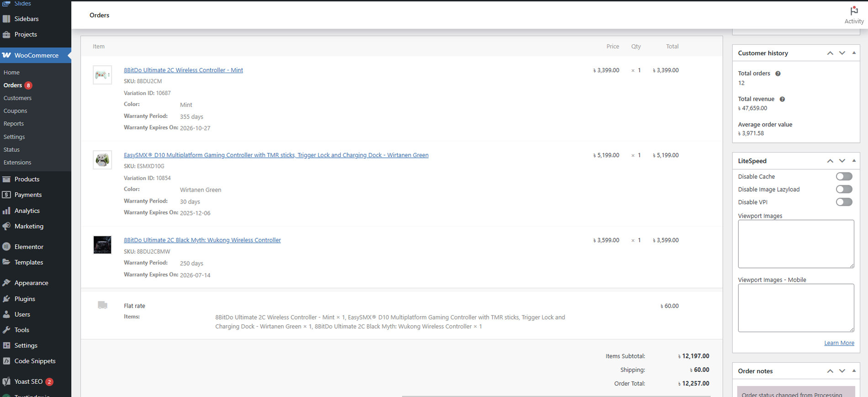Image resolution: width=868 pixels, height=397 pixels.
Task: Click the LiteSpeed Learn More link
Action: click(839, 343)
